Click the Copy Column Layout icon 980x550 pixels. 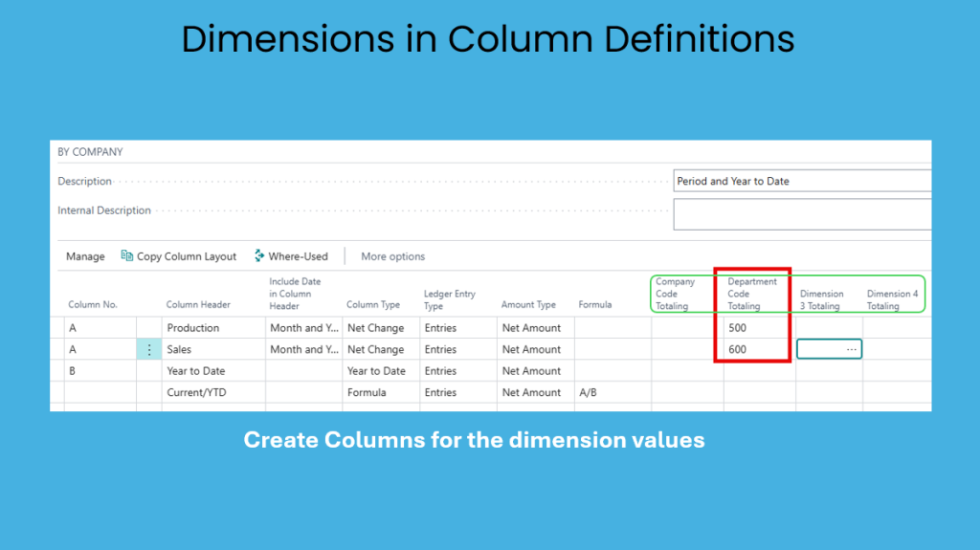[127, 256]
